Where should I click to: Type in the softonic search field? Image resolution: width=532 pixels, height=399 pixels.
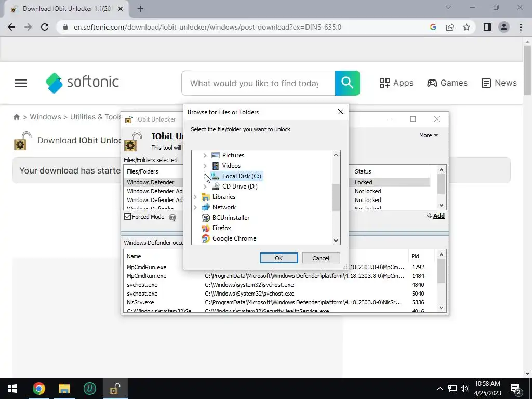pyautogui.click(x=259, y=83)
